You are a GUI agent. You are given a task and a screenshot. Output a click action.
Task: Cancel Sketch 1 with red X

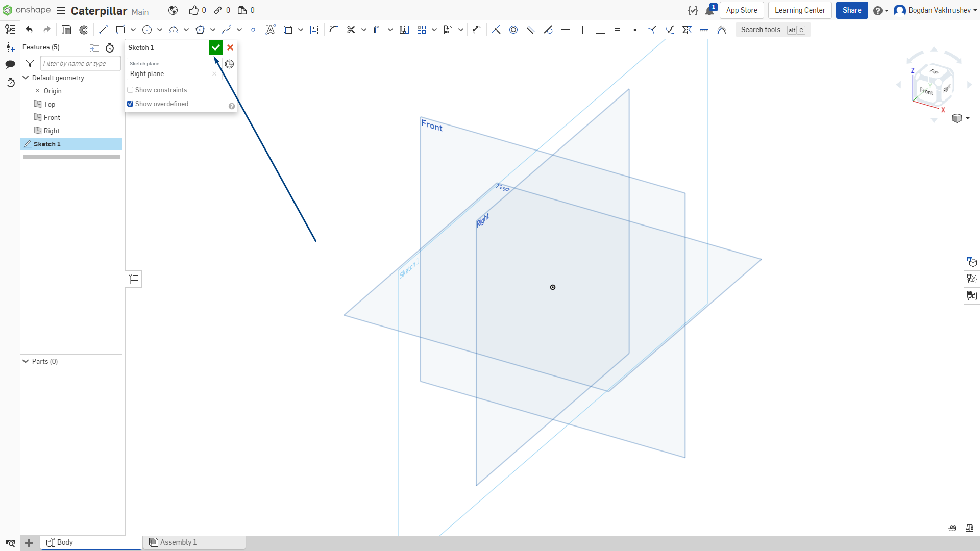230,47
